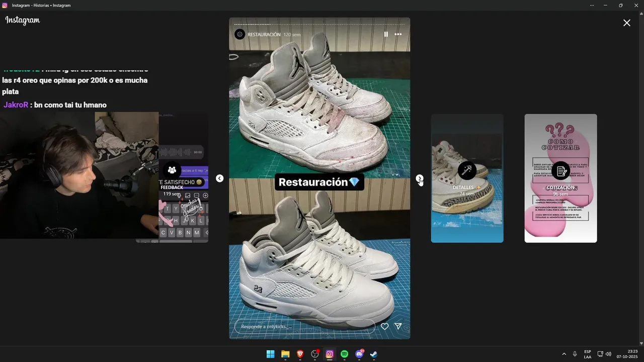Open the Windows Start menu
Screen dimensions: 644x362
(270, 354)
